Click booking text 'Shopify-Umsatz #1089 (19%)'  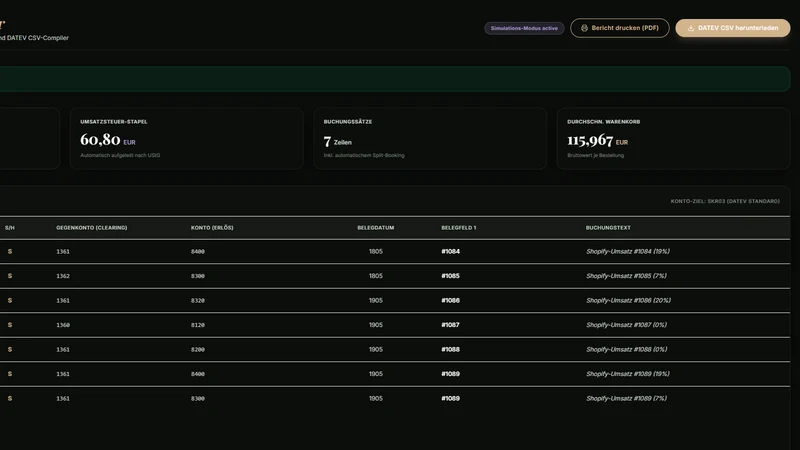(x=628, y=374)
